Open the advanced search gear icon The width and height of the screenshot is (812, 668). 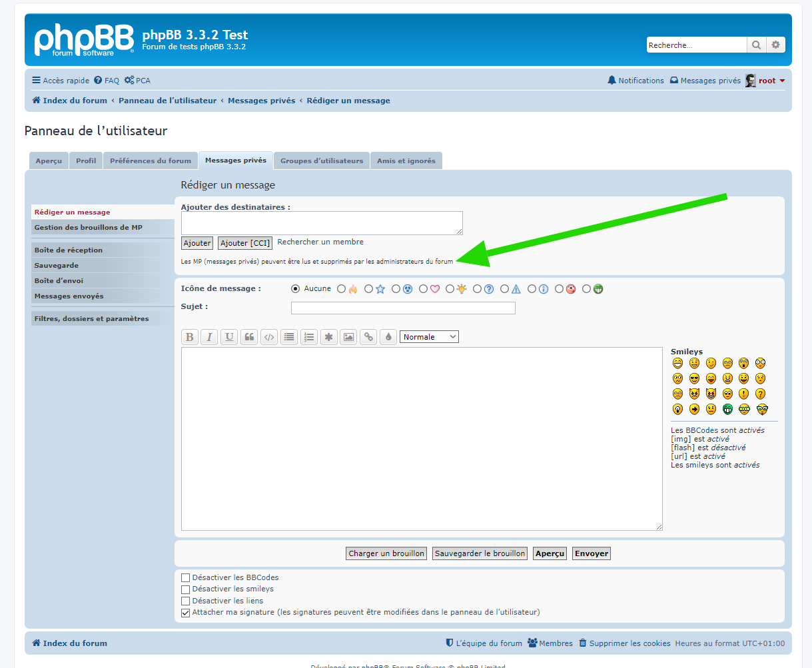coord(775,45)
